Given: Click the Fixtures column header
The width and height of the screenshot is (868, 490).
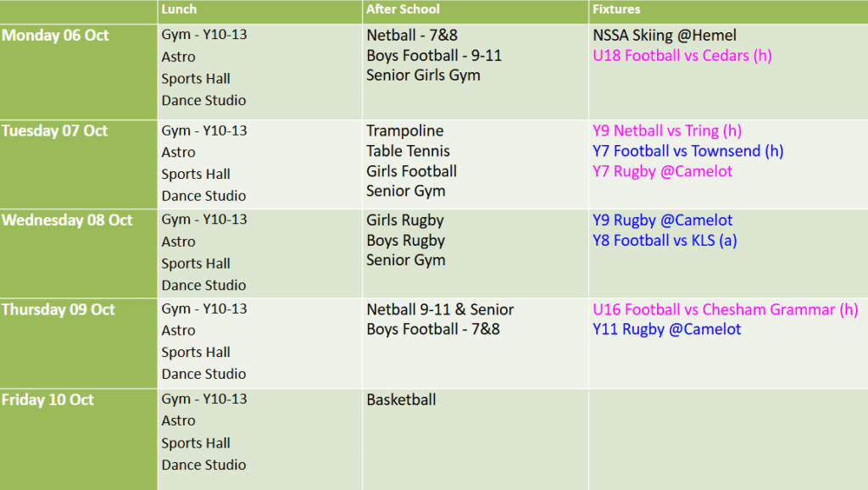Looking at the screenshot, I should pos(616,9).
